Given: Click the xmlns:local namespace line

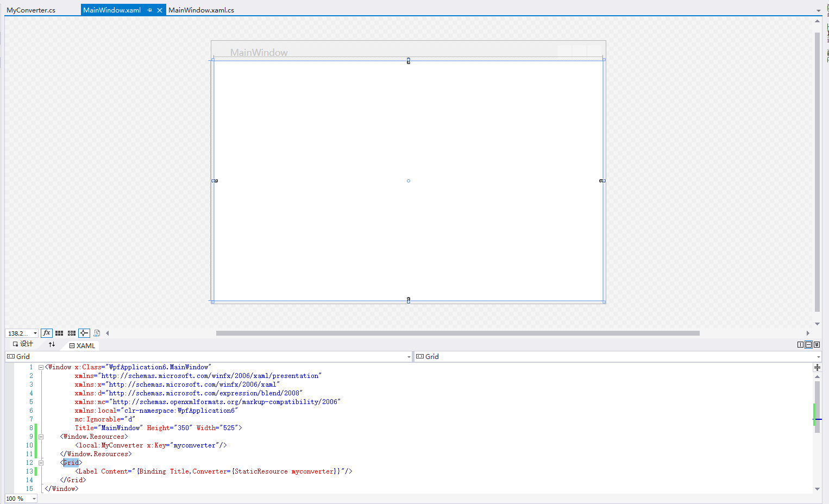Looking at the screenshot, I should (156, 411).
